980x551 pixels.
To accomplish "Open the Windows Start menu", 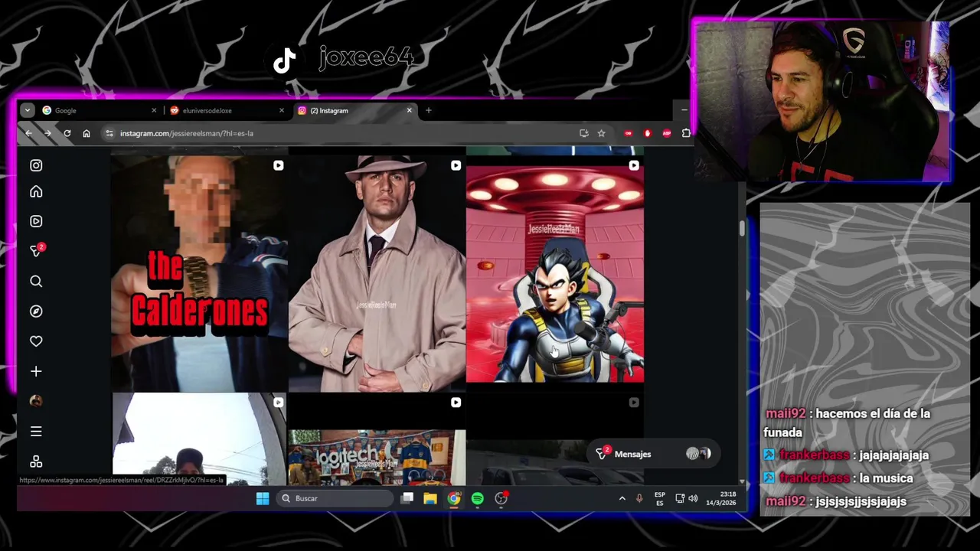I will pyautogui.click(x=263, y=498).
